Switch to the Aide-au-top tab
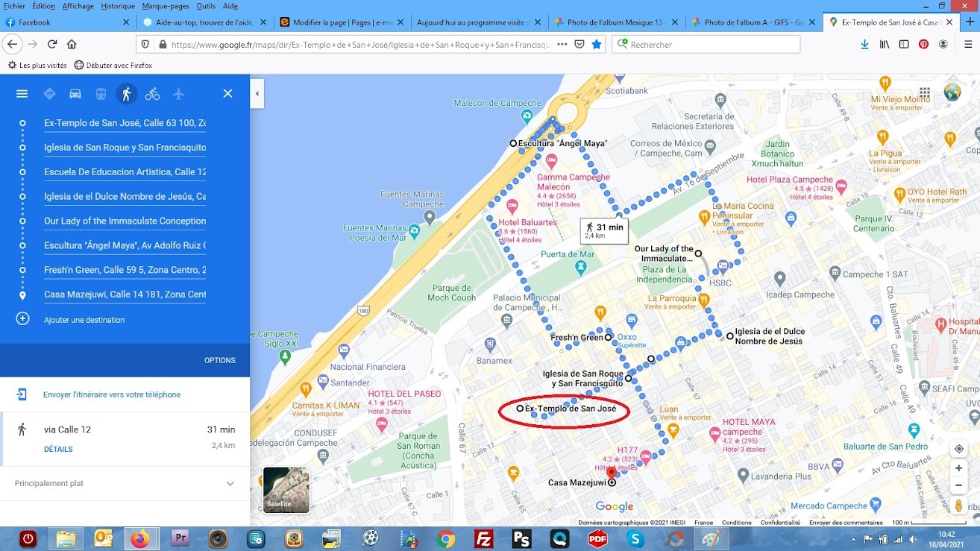Screen dimensions: 980x551 pyautogui.click(x=204, y=22)
